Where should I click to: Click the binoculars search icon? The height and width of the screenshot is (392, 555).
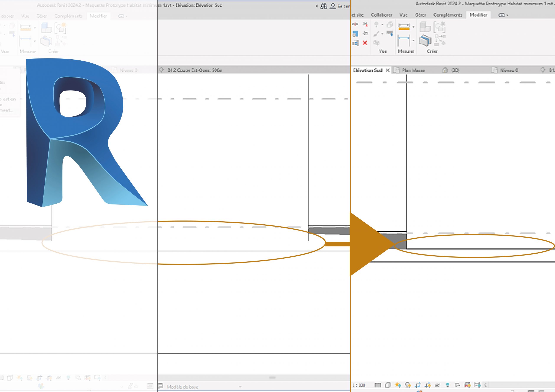pyautogui.click(x=324, y=6)
